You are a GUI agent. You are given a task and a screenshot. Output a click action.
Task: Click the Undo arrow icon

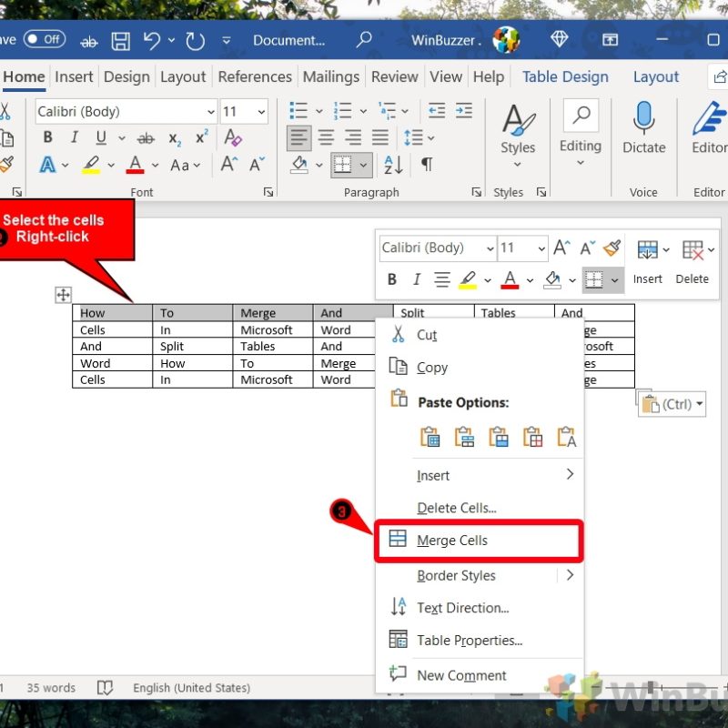point(151,41)
